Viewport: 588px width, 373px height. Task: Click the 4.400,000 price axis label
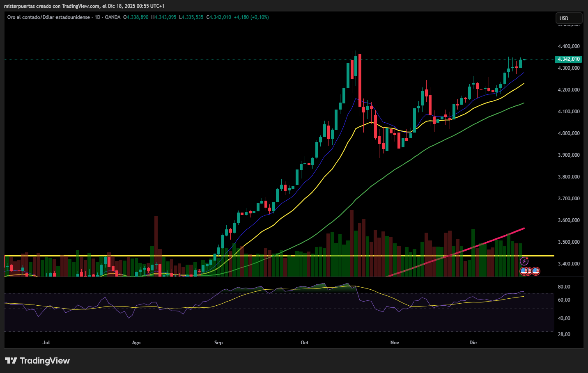pyautogui.click(x=569, y=46)
